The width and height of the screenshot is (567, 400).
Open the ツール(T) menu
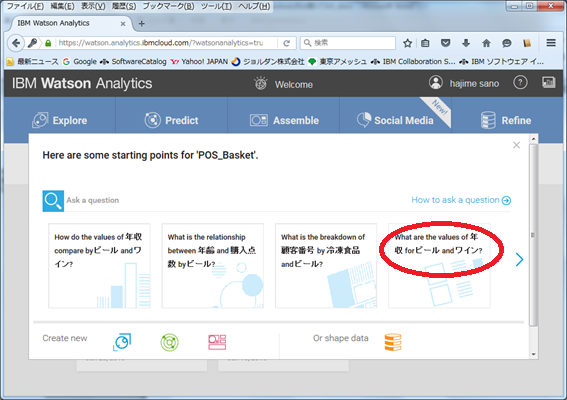click(217, 6)
